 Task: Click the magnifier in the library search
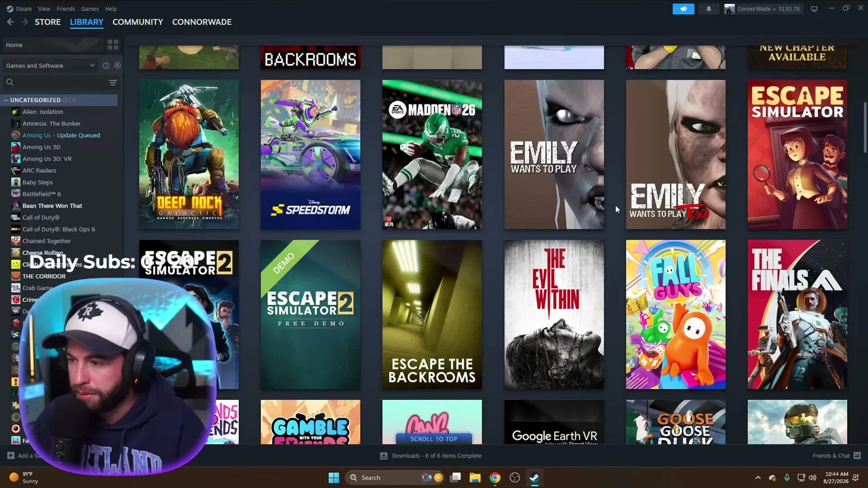[9, 83]
